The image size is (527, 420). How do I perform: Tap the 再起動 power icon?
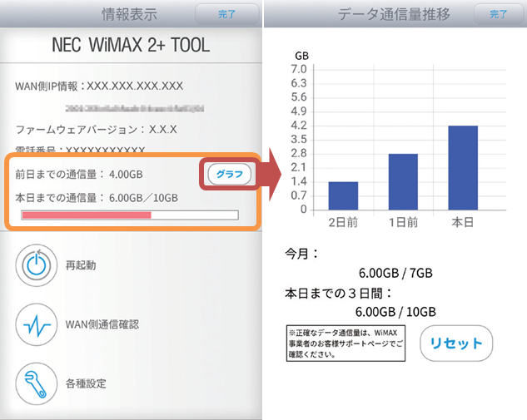coord(37,265)
